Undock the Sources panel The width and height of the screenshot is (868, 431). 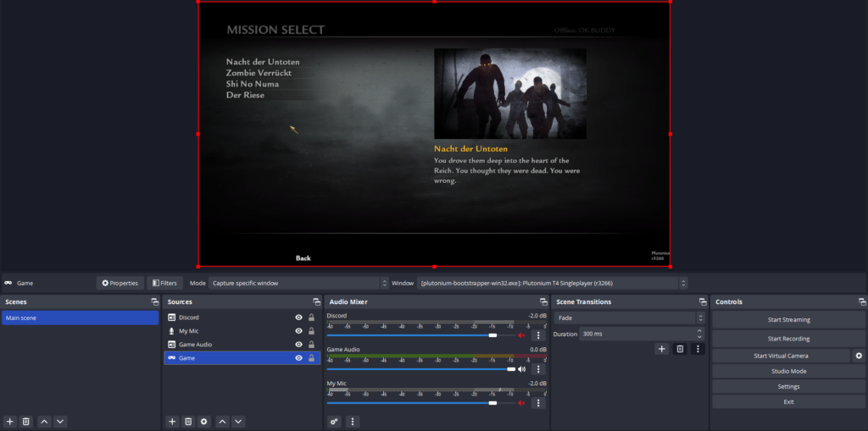point(317,302)
